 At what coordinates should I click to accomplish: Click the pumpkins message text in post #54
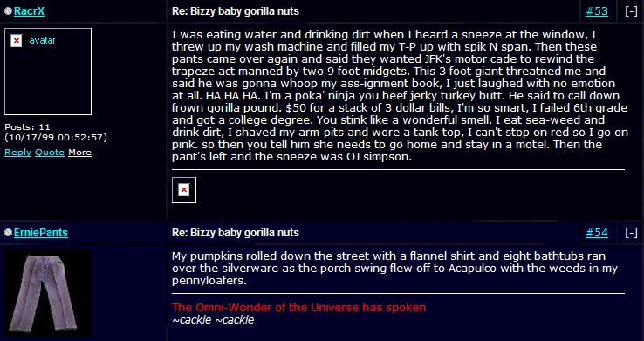(x=394, y=269)
